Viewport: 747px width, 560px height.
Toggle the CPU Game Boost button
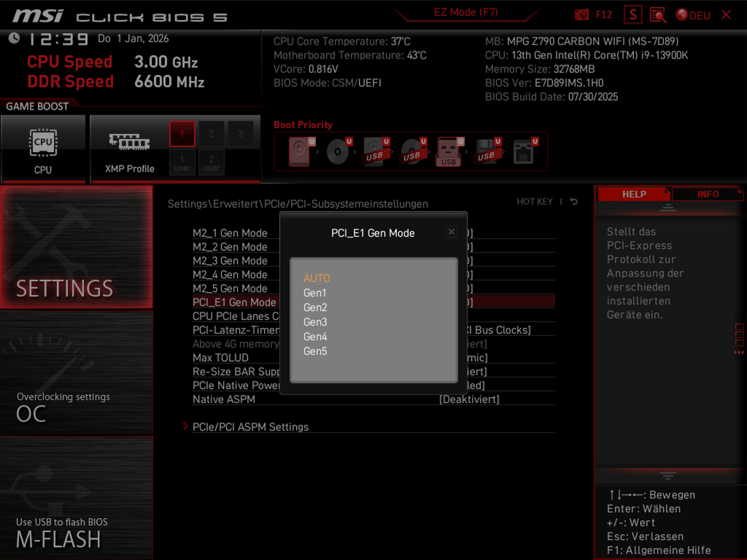tap(43, 149)
